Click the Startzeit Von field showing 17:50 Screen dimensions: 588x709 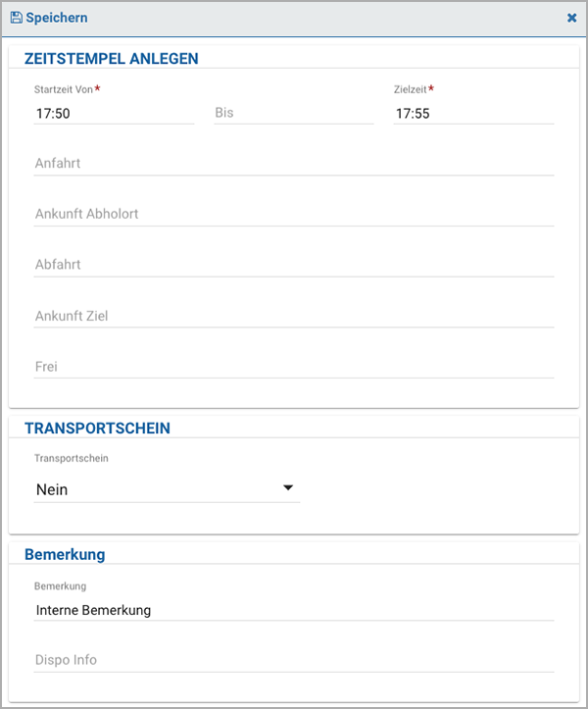[x=114, y=113]
